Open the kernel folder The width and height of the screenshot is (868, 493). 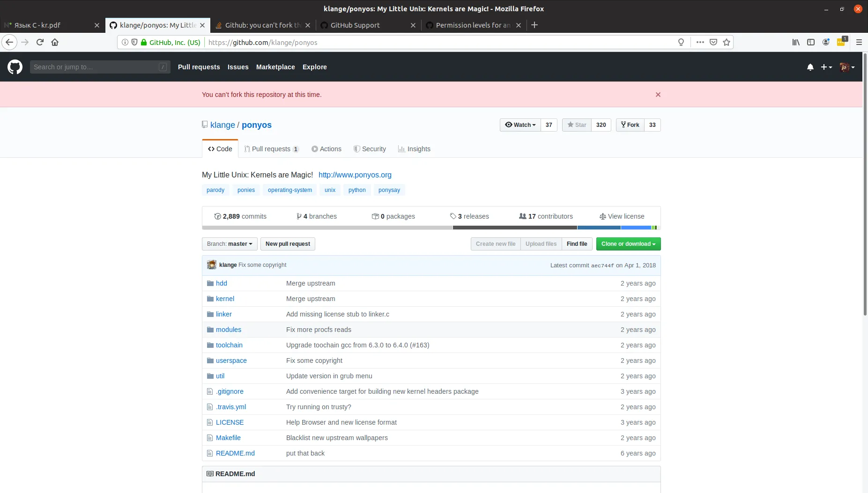[x=225, y=299]
